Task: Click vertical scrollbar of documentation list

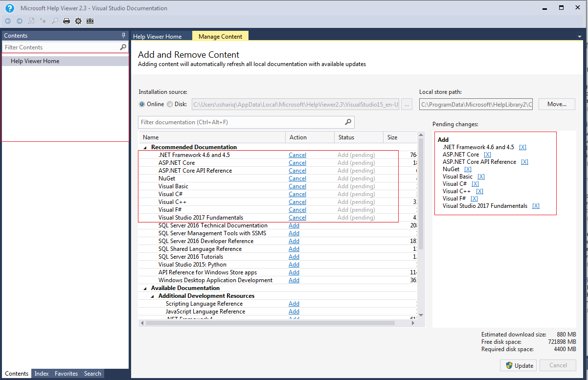Action: click(421, 194)
